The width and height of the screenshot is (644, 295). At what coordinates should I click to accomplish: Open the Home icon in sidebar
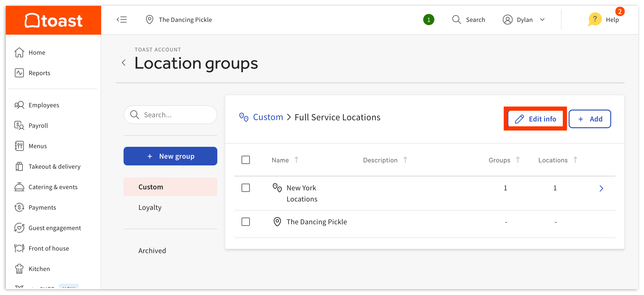click(37, 52)
